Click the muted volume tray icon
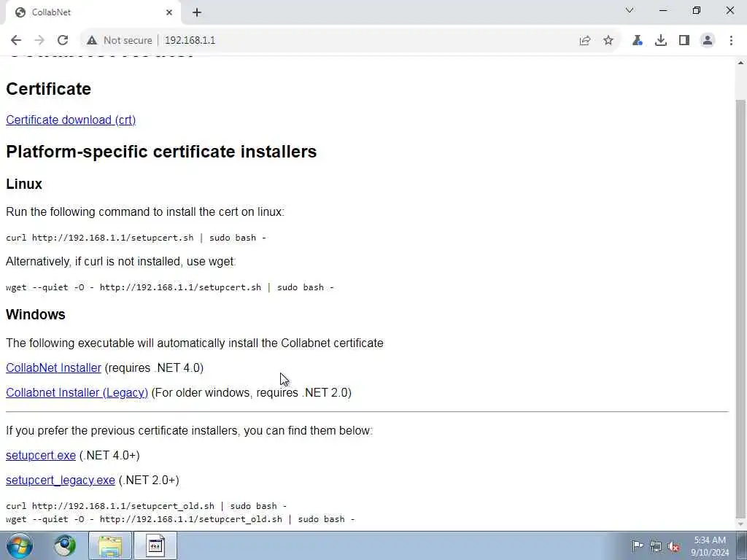Screen dimensions: 747x560 tap(673, 547)
